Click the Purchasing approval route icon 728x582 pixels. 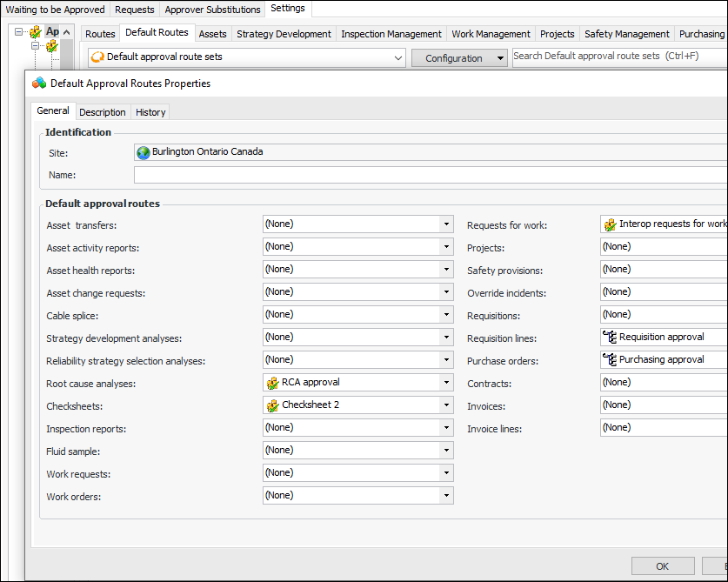(610, 359)
